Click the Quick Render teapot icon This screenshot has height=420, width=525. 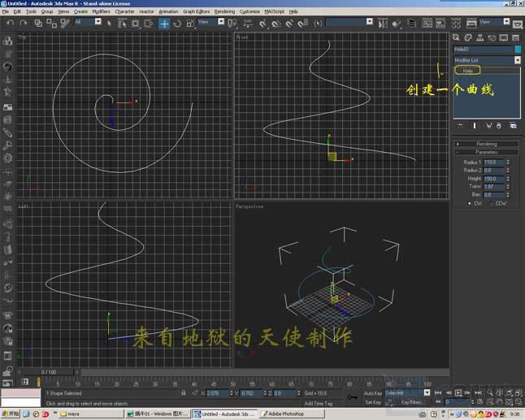[x=518, y=24]
